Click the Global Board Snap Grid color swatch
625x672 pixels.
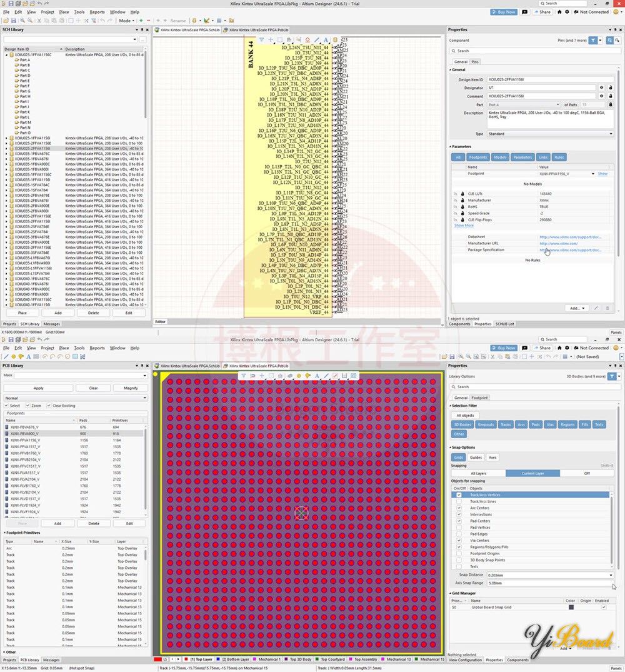(571, 607)
